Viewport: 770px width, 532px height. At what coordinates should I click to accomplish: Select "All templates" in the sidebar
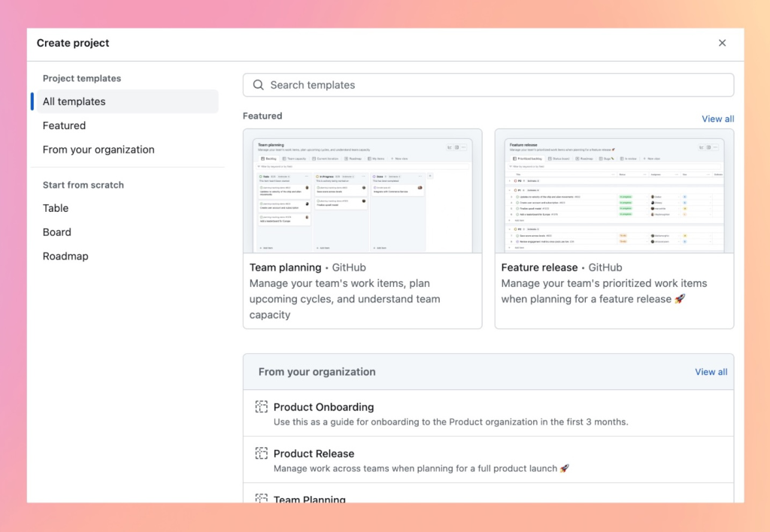(74, 101)
